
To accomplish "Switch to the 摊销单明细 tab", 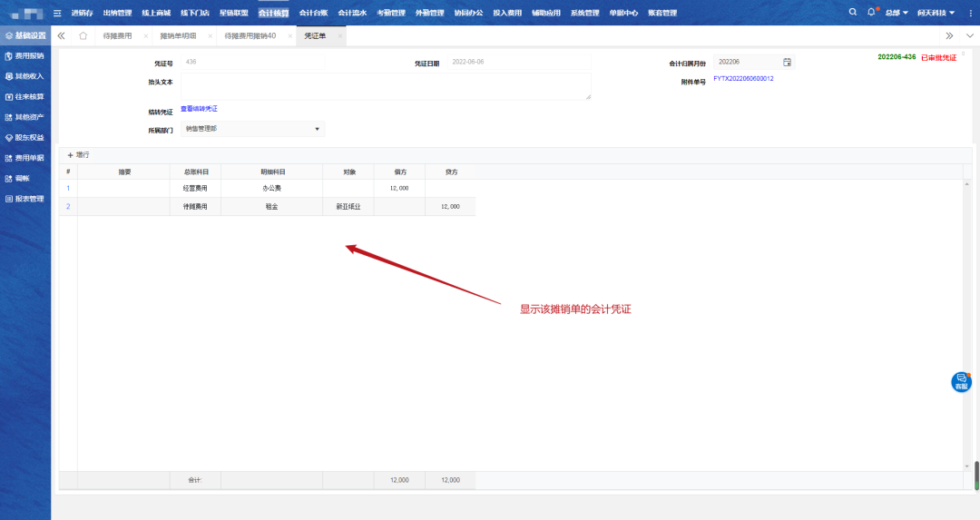I will tap(177, 35).
